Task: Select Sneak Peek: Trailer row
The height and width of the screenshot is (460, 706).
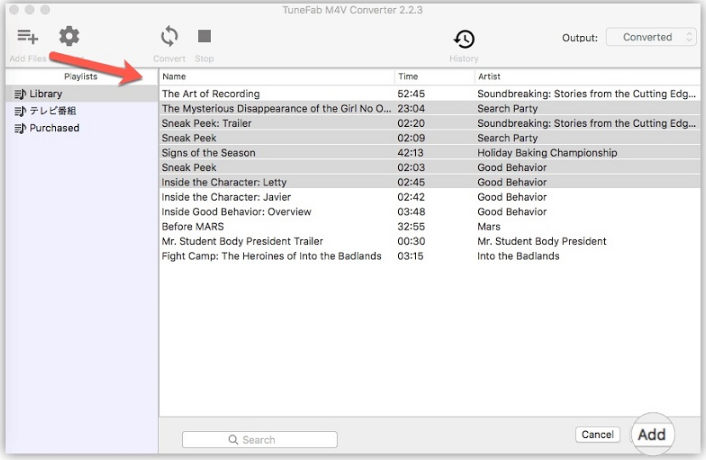Action: click(x=430, y=123)
